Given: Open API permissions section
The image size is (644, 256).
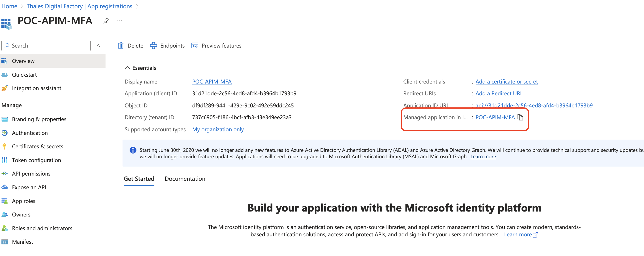Looking at the screenshot, I should point(31,173).
